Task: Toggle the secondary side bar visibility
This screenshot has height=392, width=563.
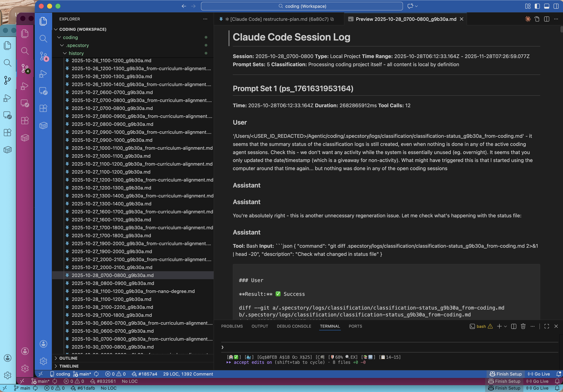Action: (556, 6)
